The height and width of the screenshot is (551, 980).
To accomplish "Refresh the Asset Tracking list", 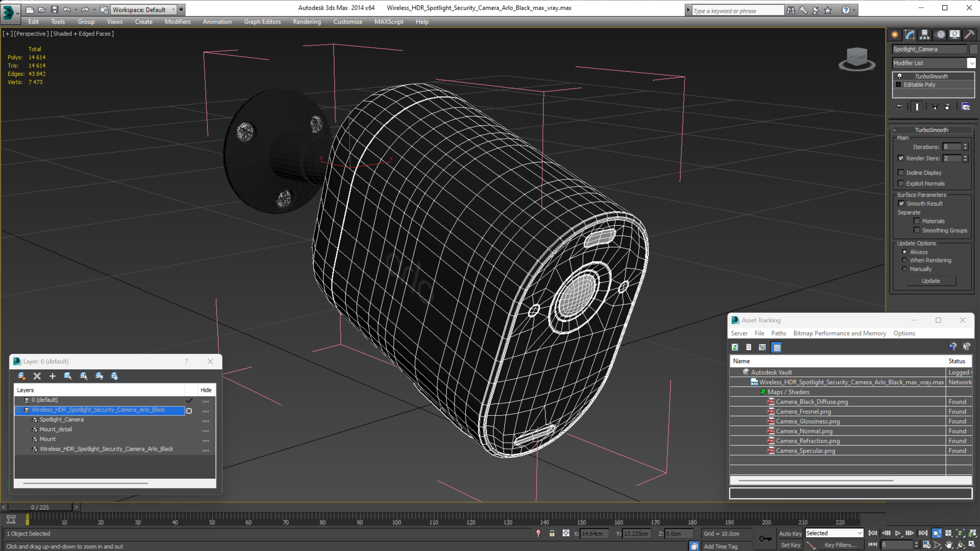I will 735,347.
